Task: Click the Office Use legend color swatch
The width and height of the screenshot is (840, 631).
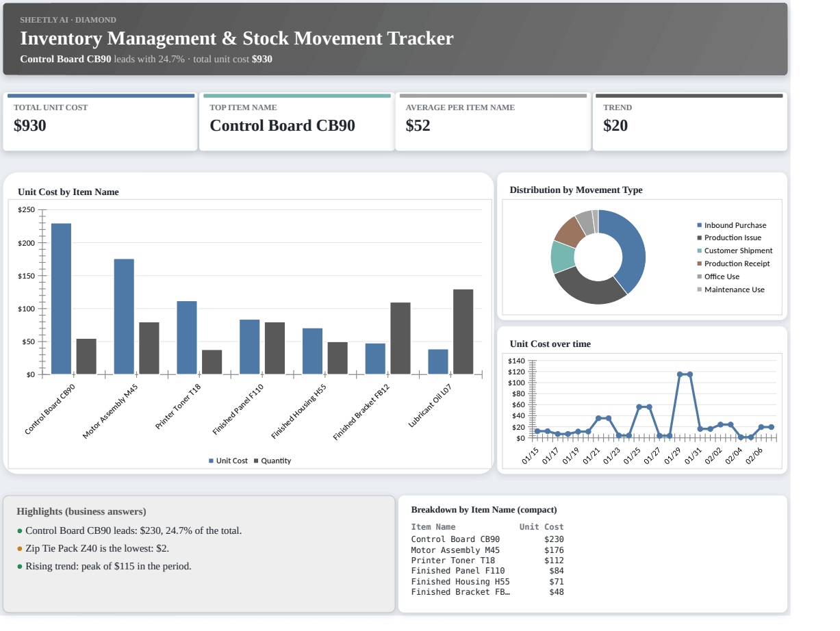Action: click(x=700, y=276)
